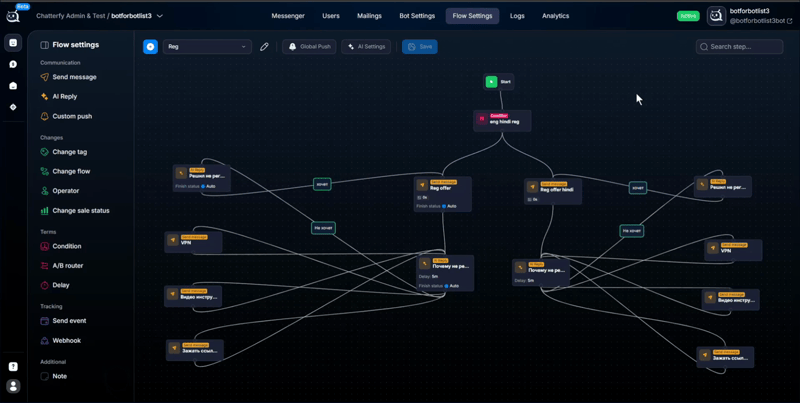This screenshot has width=800, height=403.
Task: Click the blue add step plus icon
Action: [150, 46]
